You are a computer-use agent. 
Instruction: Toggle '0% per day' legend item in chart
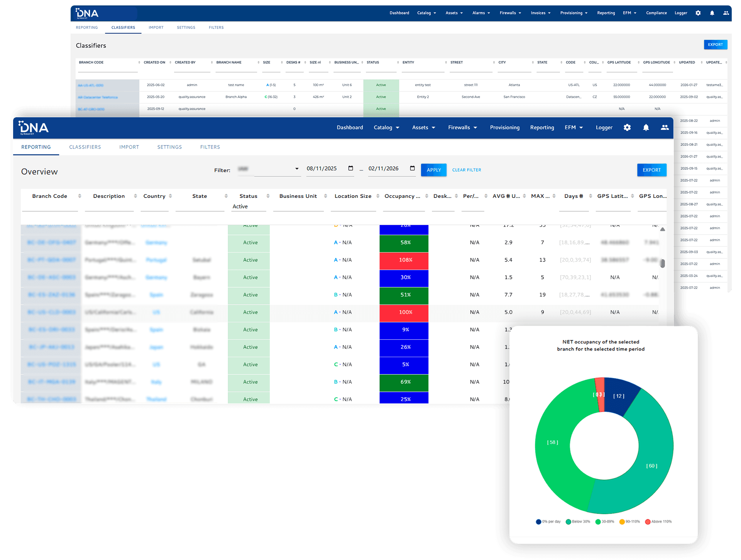548,522
